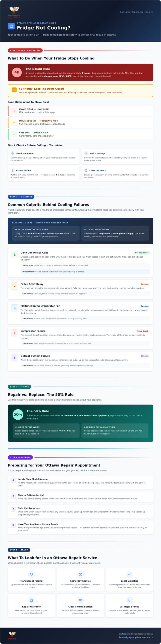Click the blue fridge icon beside title
Viewport: 161px width, 644px height.
(11, 26)
